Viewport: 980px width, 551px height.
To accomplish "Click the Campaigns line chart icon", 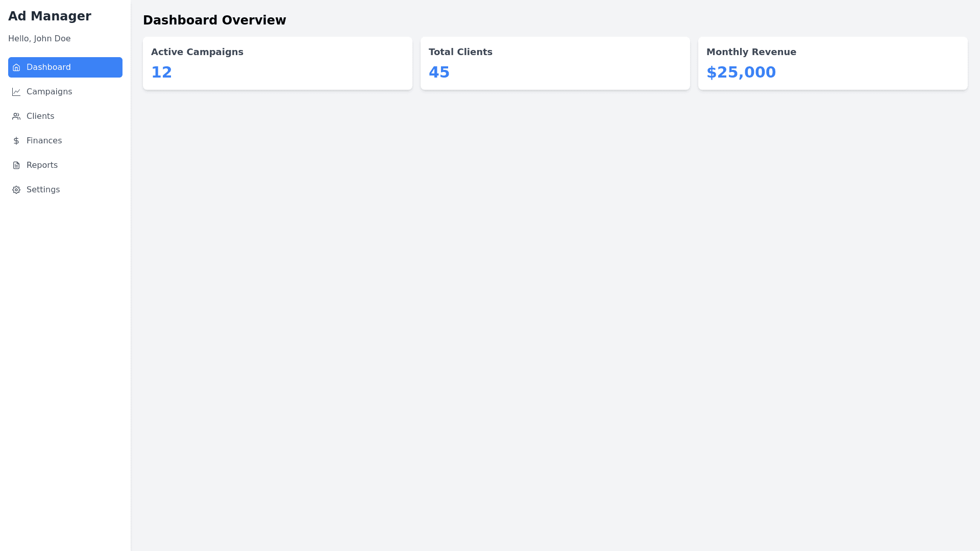I will (x=16, y=92).
